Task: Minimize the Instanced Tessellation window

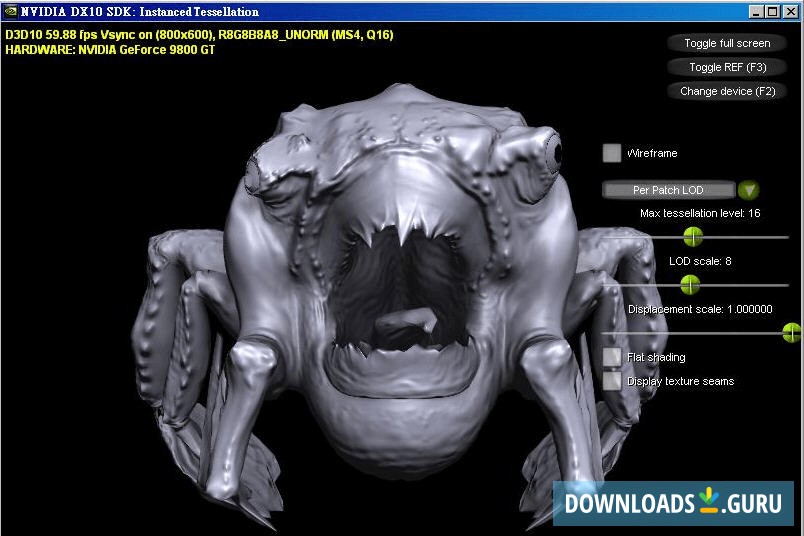Action: 755,12
